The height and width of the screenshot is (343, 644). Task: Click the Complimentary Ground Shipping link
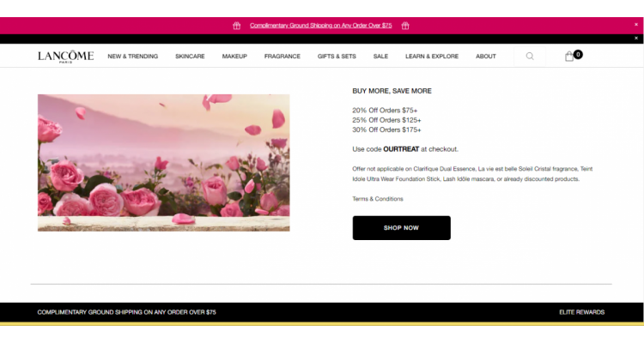[321, 26]
